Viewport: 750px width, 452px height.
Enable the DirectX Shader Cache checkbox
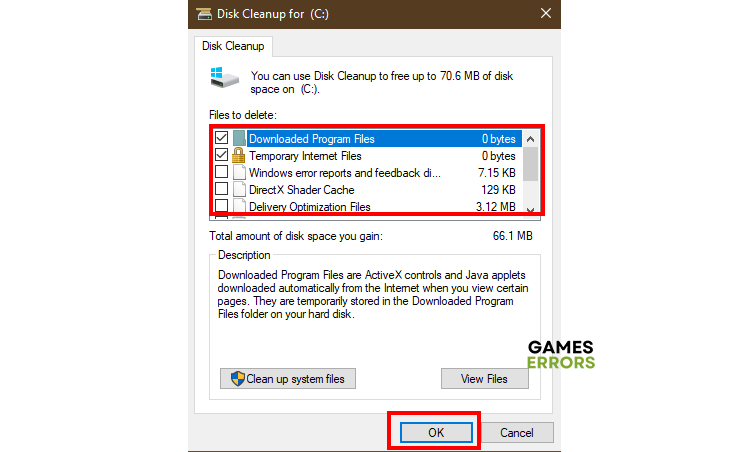point(221,189)
